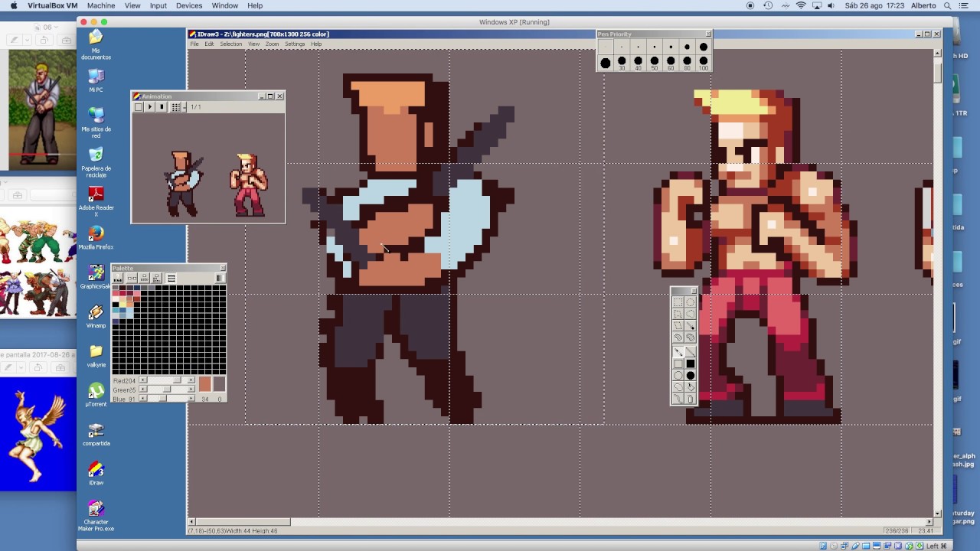The image size is (980, 551).
Task: Open the Selection menu in IDraw3
Action: tap(231, 44)
